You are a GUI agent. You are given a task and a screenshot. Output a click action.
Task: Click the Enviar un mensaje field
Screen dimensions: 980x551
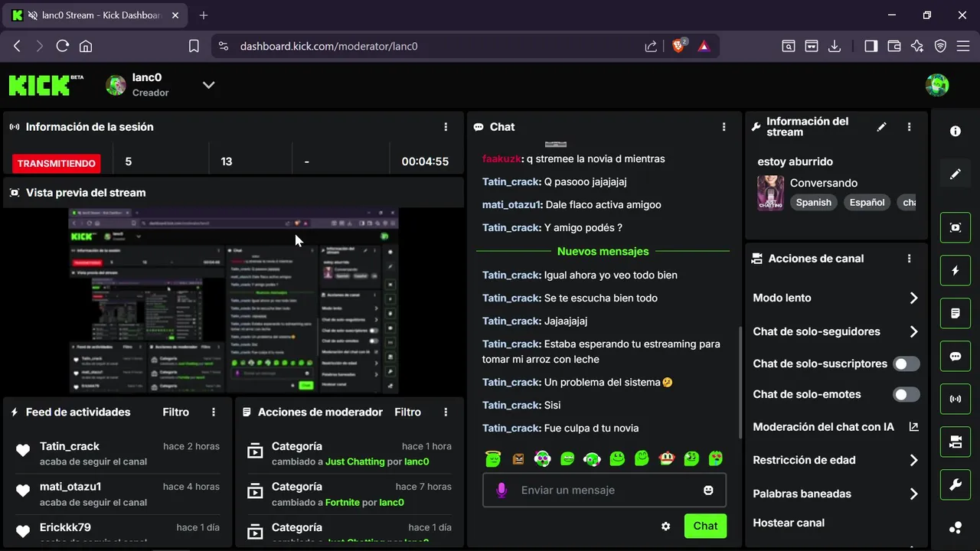coord(605,490)
